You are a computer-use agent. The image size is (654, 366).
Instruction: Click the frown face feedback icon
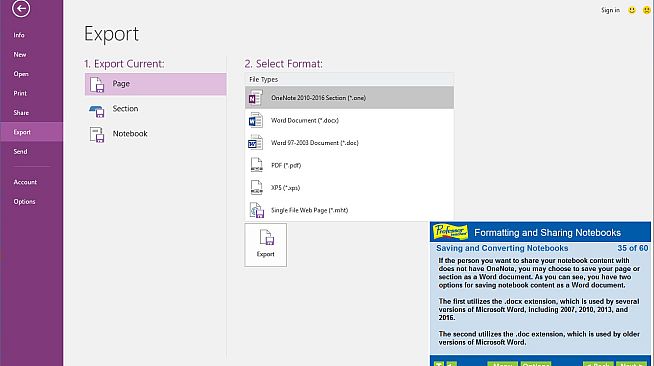pyautogui.click(x=646, y=10)
